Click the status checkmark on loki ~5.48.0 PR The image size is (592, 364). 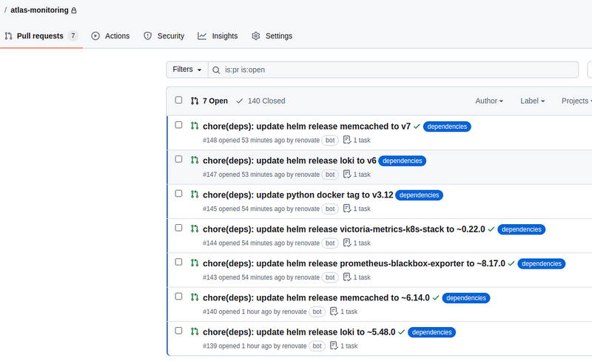401,332
